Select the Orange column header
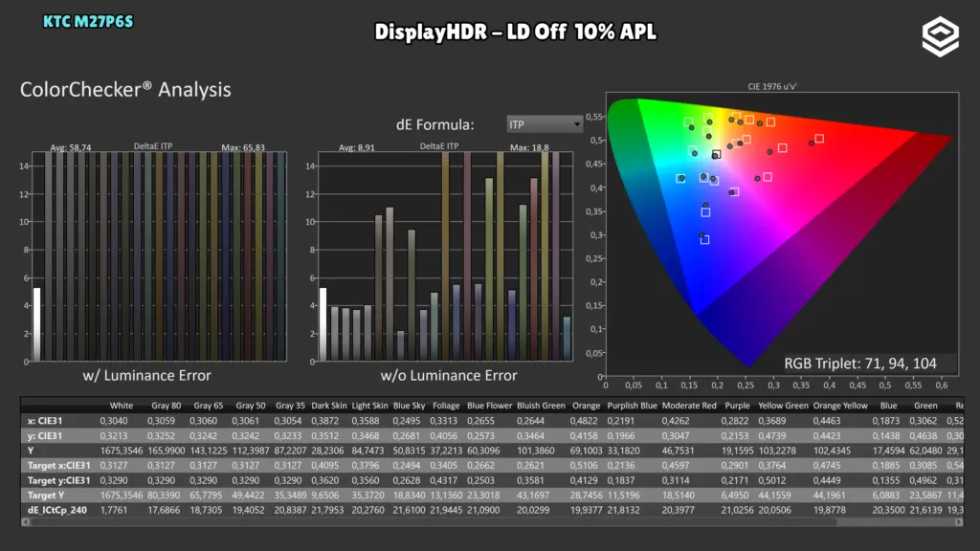This screenshot has width=980, height=551. 586,406
